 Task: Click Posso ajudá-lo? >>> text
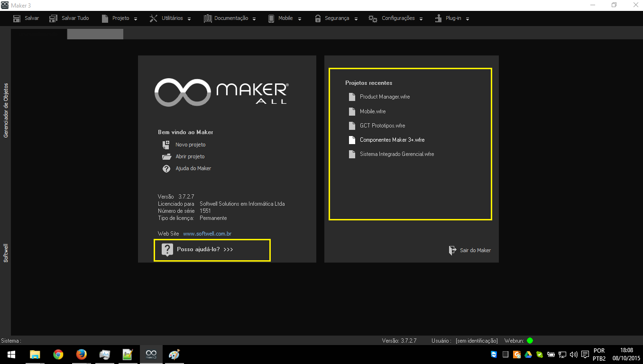pos(205,249)
